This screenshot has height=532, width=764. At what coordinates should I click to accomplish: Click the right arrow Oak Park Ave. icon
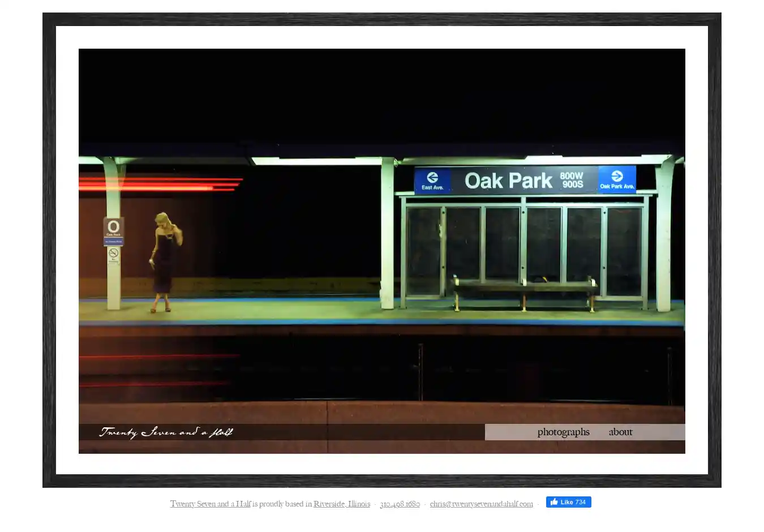[x=617, y=177]
